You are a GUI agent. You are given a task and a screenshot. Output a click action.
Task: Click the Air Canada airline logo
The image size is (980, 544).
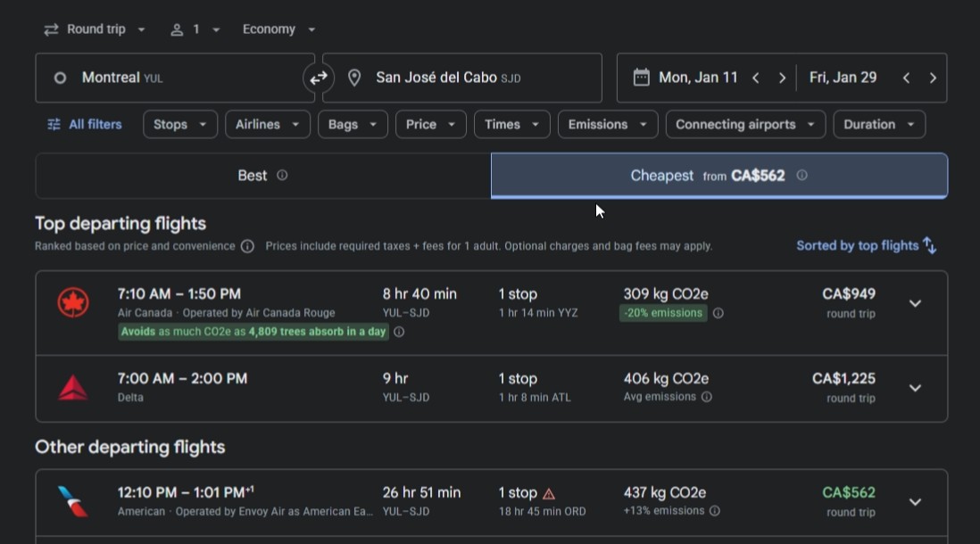73,303
